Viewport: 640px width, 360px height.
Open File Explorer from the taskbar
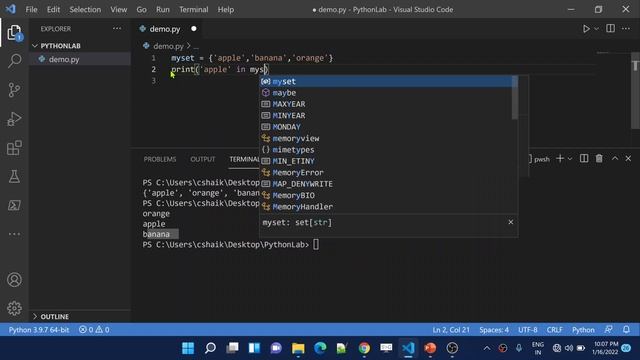pyautogui.click(x=298, y=348)
